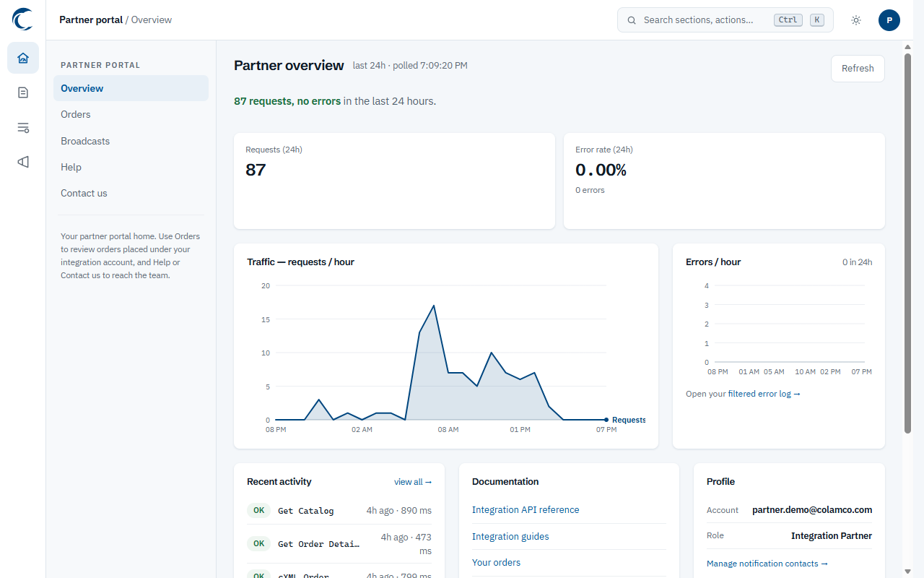Select Broadcasts in the sidebar
This screenshot has height=578, width=924.
[131, 141]
